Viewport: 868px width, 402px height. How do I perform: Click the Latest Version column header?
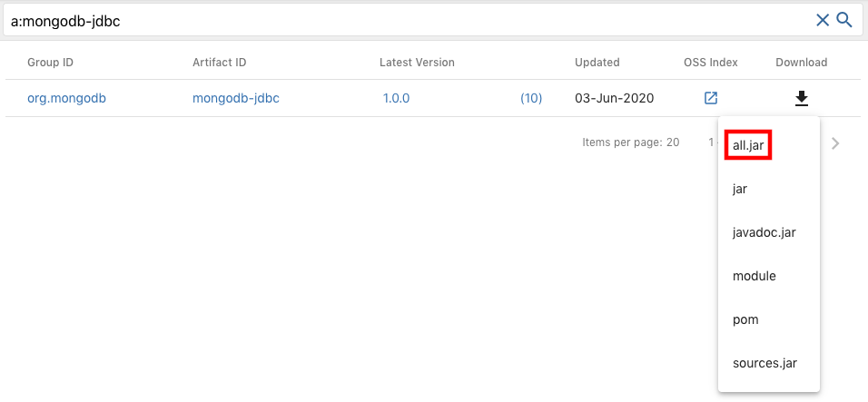click(x=417, y=63)
